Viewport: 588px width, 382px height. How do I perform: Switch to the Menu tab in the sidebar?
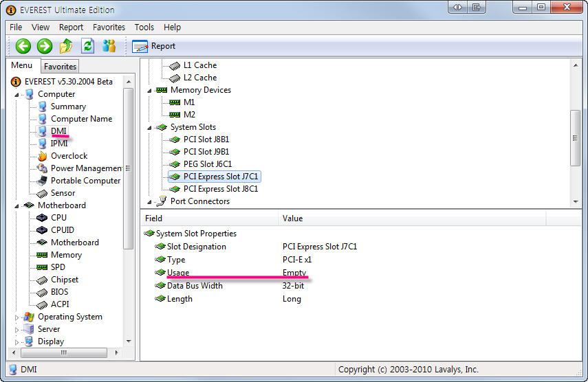(x=22, y=65)
